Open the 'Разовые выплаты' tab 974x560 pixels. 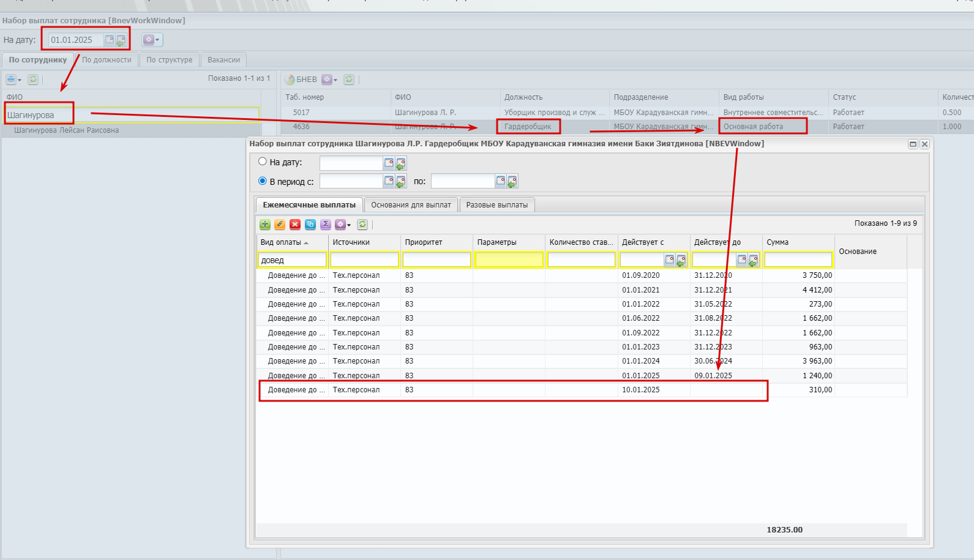pos(497,205)
